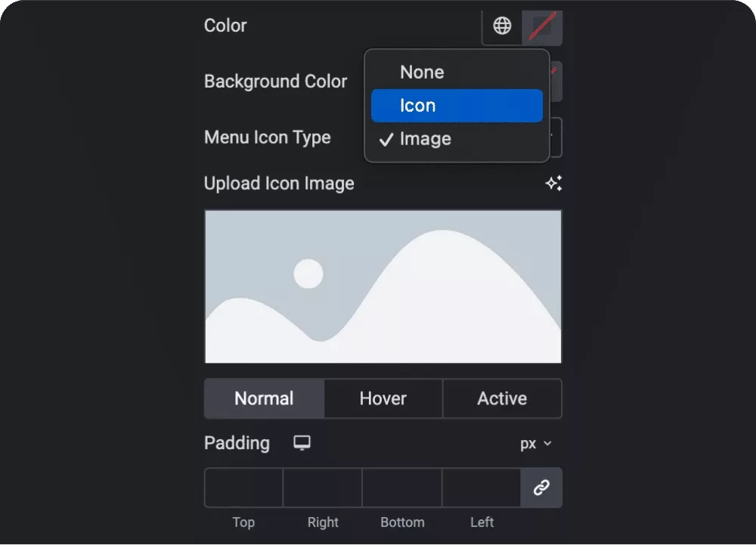Click the Menu Icon Type label
The image size is (756, 545).
[x=268, y=138]
